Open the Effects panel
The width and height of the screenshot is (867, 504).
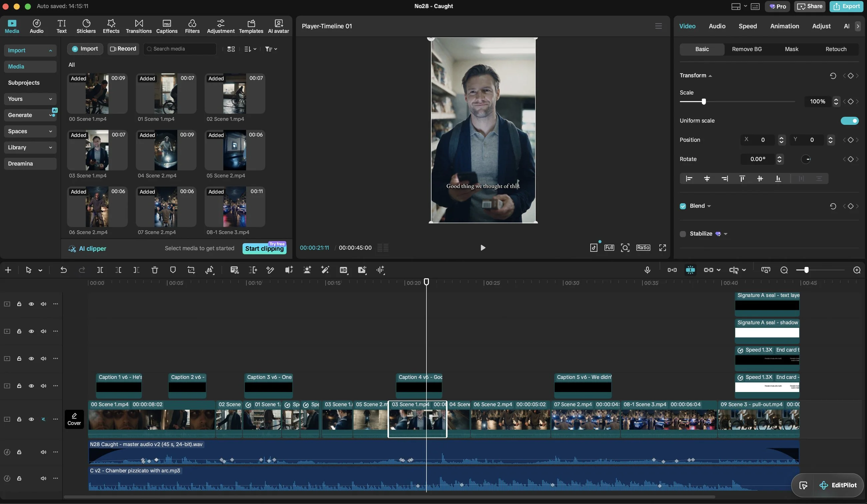coord(111,26)
